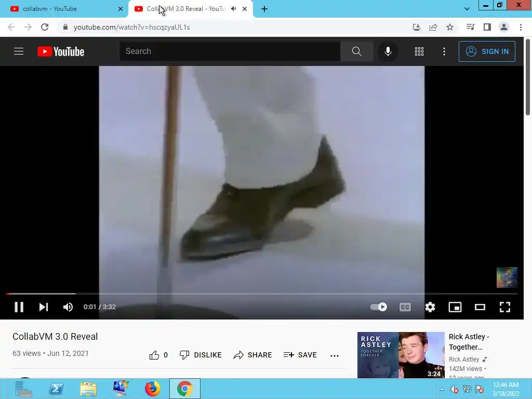Screen dimensions: 532x399
Task: Go to the YouTube home logo
Action: coord(61,51)
